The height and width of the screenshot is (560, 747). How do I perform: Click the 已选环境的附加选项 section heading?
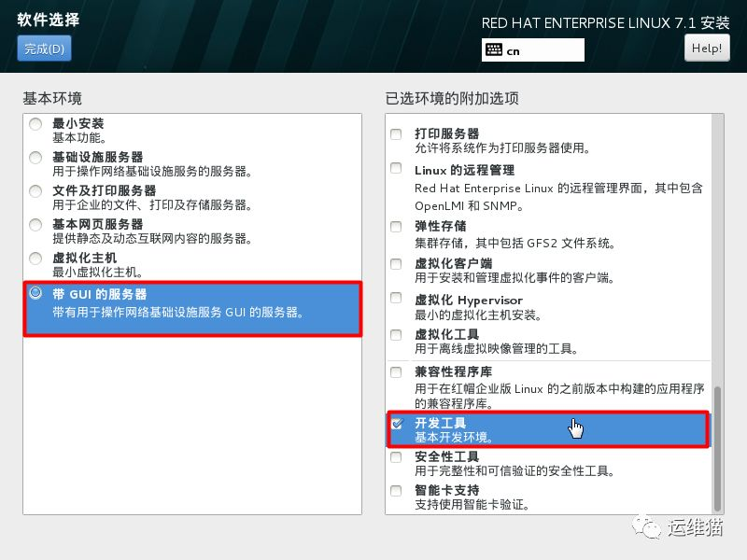[452, 99]
